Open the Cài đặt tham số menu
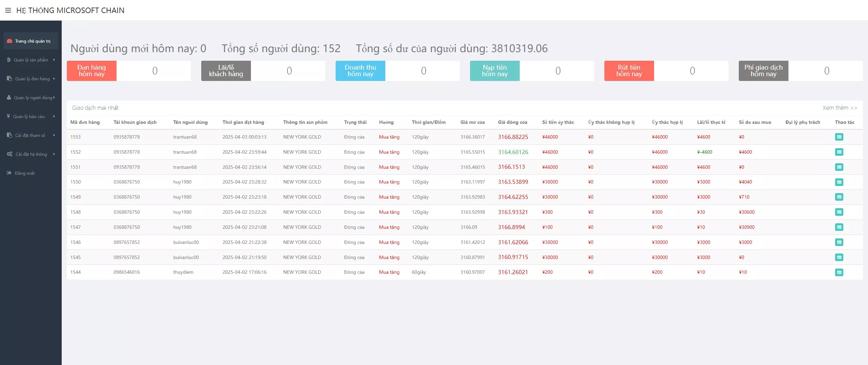The image size is (868, 365). pos(30,135)
